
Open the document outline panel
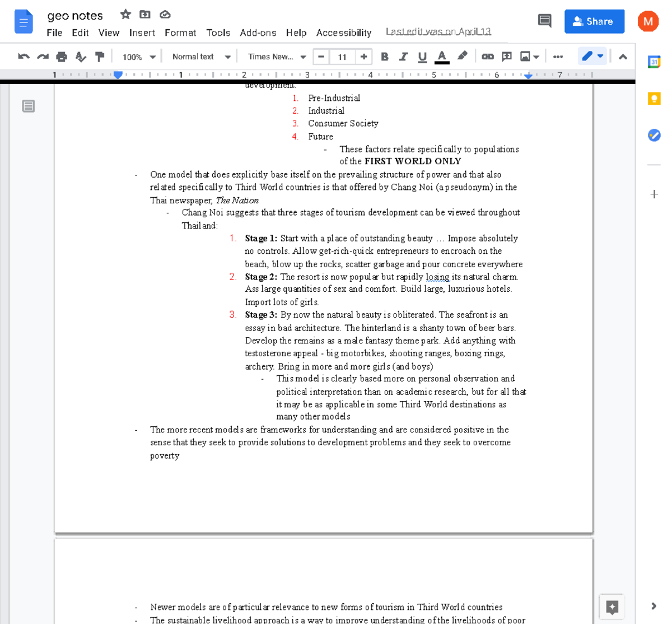[x=29, y=106]
